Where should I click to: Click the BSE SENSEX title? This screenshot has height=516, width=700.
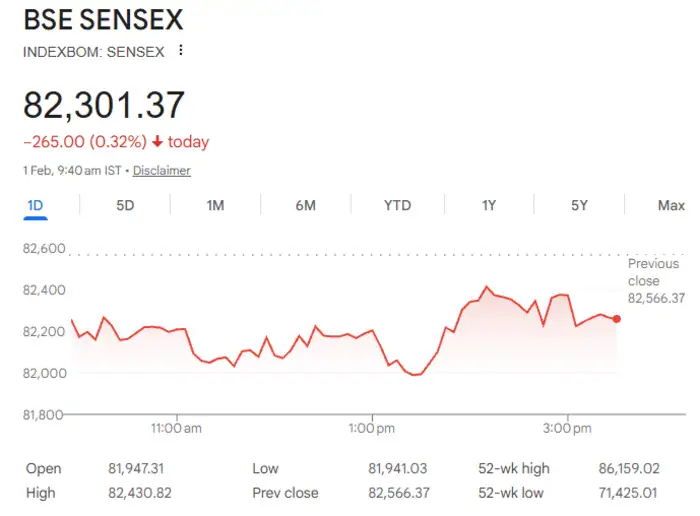coord(103,20)
